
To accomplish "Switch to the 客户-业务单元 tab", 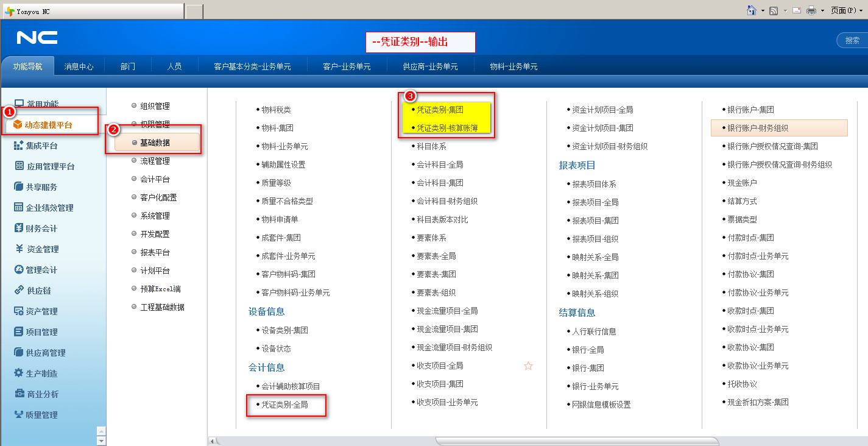I will (x=347, y=66).
